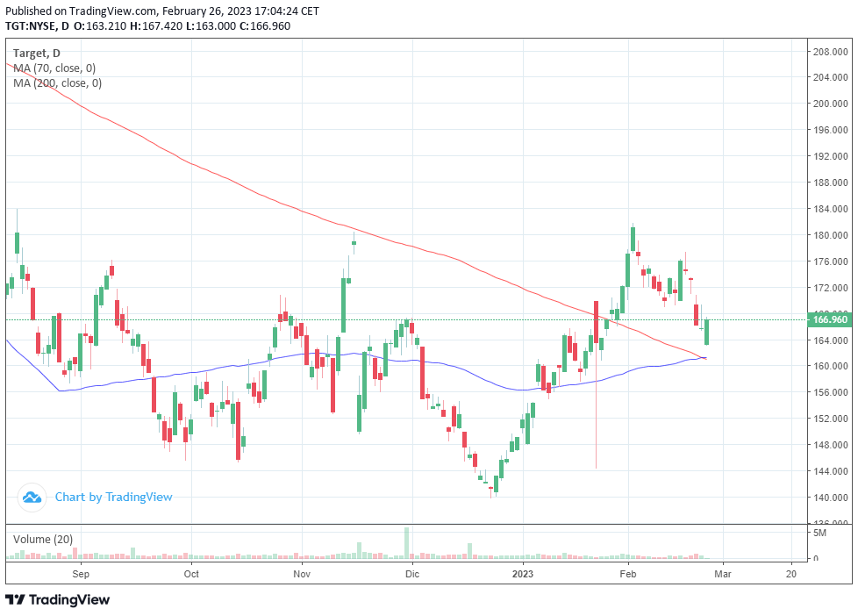This screenshot has height=616, width=858.
Task: Click the open value O:163.210 in header
Action: (x=100, y=25)
